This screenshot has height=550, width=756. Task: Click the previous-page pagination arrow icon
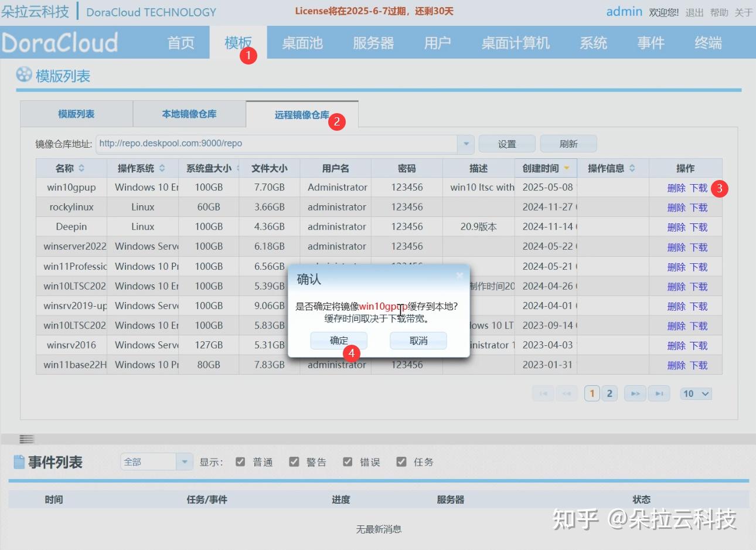[566, 393]
